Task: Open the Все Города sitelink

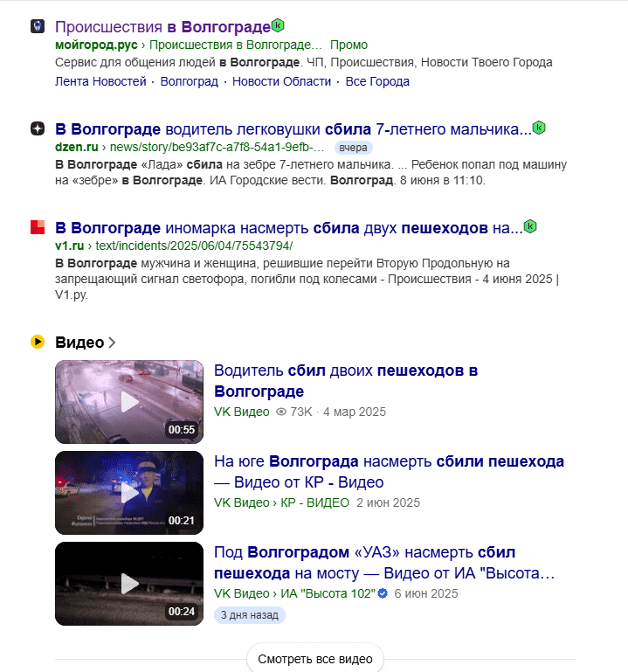Action: [x=377, y=81]
